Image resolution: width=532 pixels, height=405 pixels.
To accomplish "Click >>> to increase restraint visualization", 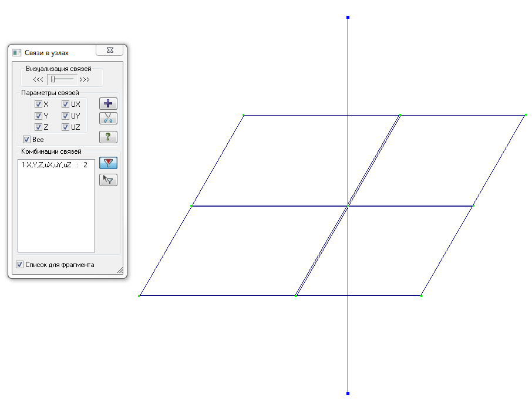I will point(85,79).
